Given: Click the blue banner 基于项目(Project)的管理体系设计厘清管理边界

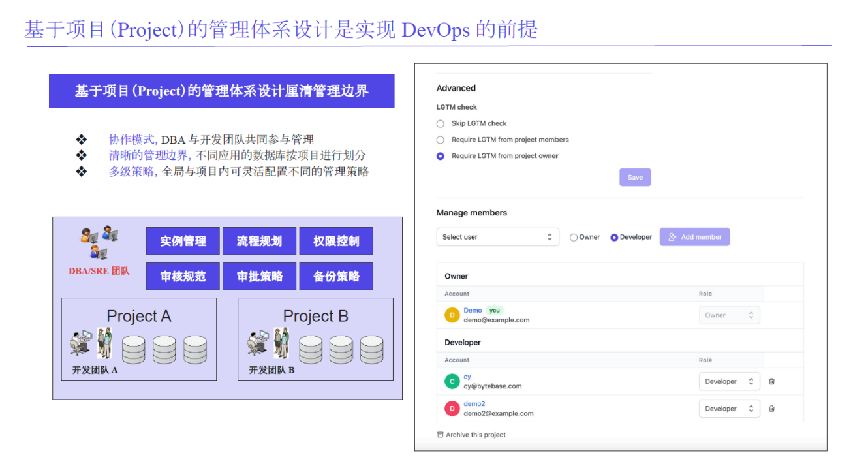Looking at the screenshot, I should [222, 91].
